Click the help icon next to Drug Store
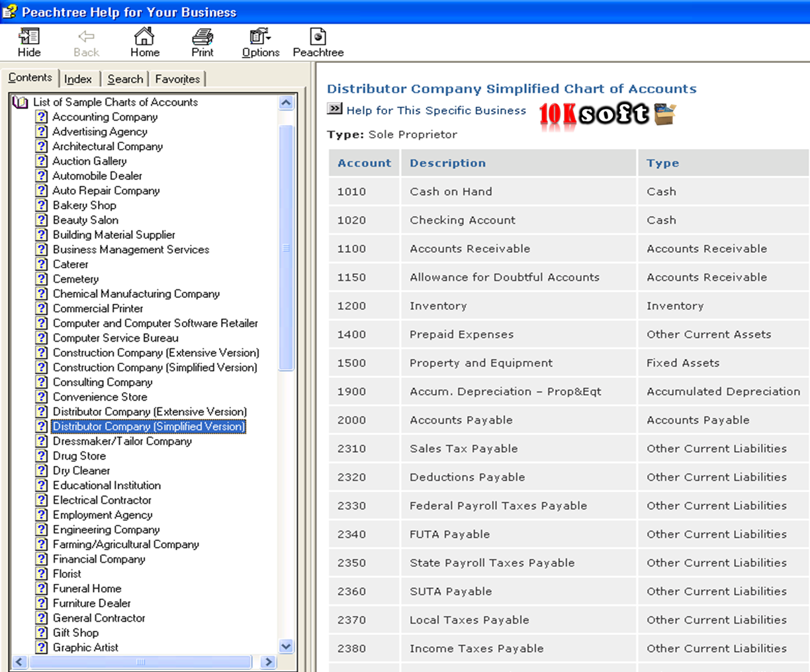The image size is (810, 672). tap(42, 456)
